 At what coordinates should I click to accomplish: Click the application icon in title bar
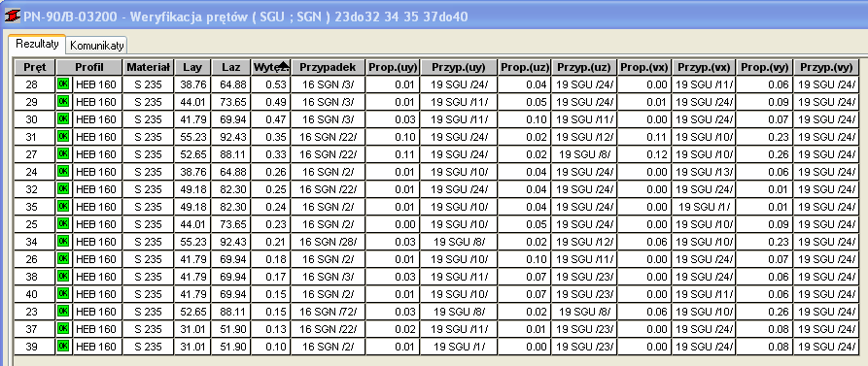point(13,17)
